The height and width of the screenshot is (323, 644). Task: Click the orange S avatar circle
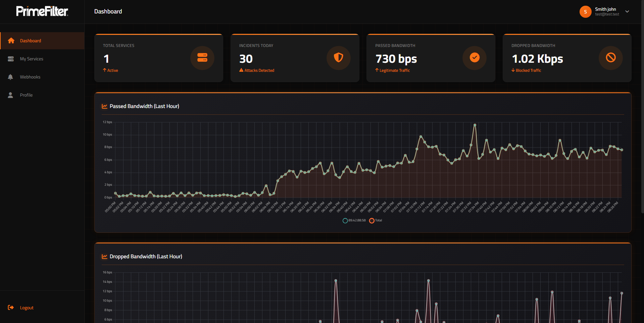[585, 11]
